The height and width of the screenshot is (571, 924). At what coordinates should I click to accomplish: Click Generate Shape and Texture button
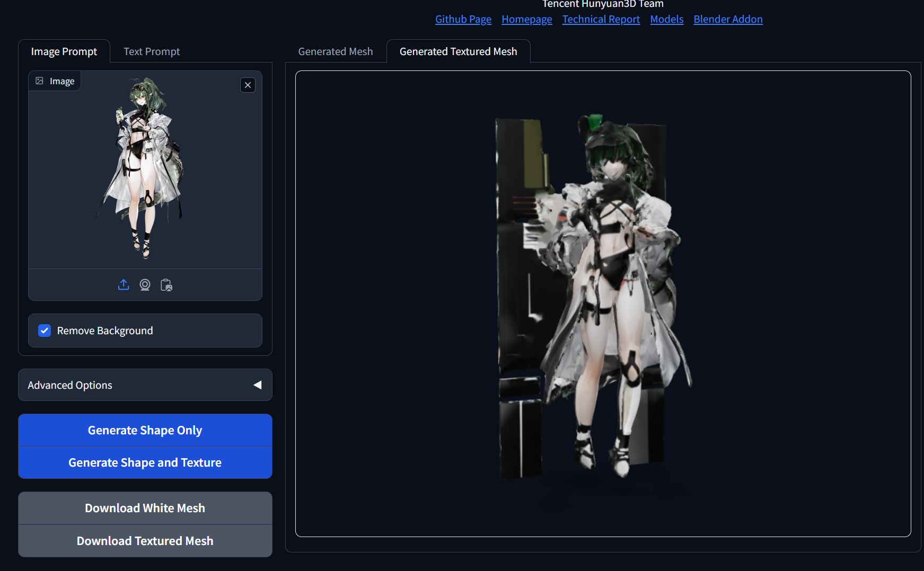(145, 462)
